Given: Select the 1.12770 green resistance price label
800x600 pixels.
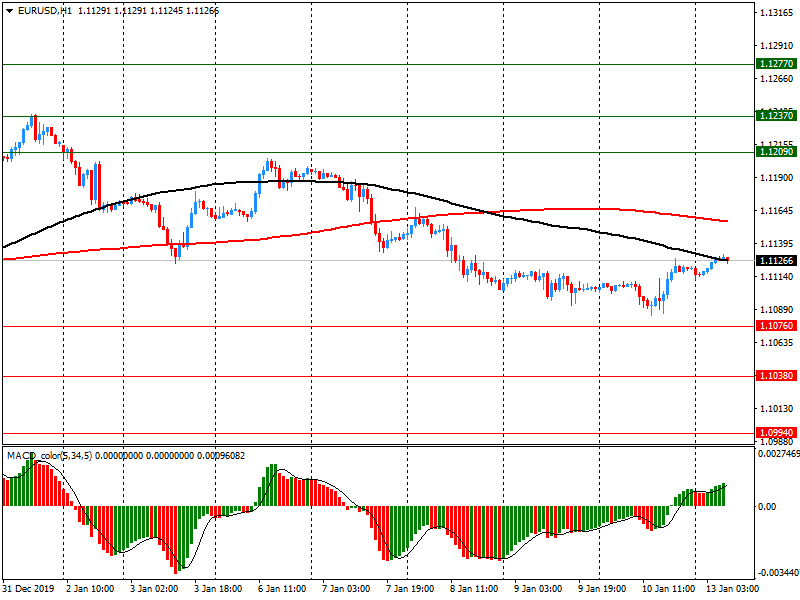Looking at the screenshot, I should [776, 64].
